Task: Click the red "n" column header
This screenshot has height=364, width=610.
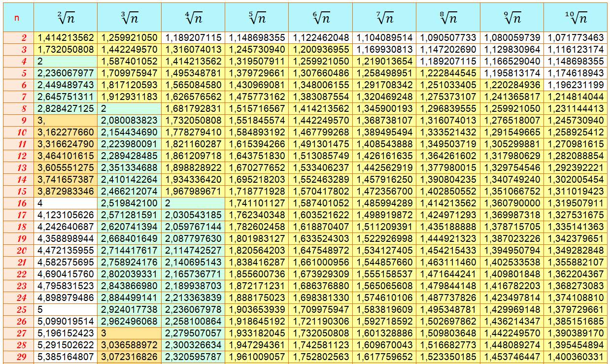Action: pos(17,18)
